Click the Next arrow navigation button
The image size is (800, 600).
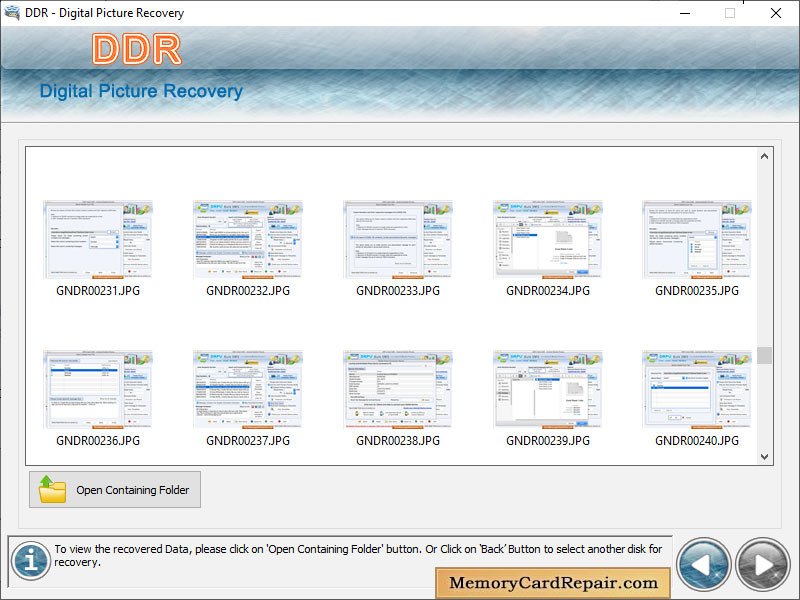tap(763, 565)
